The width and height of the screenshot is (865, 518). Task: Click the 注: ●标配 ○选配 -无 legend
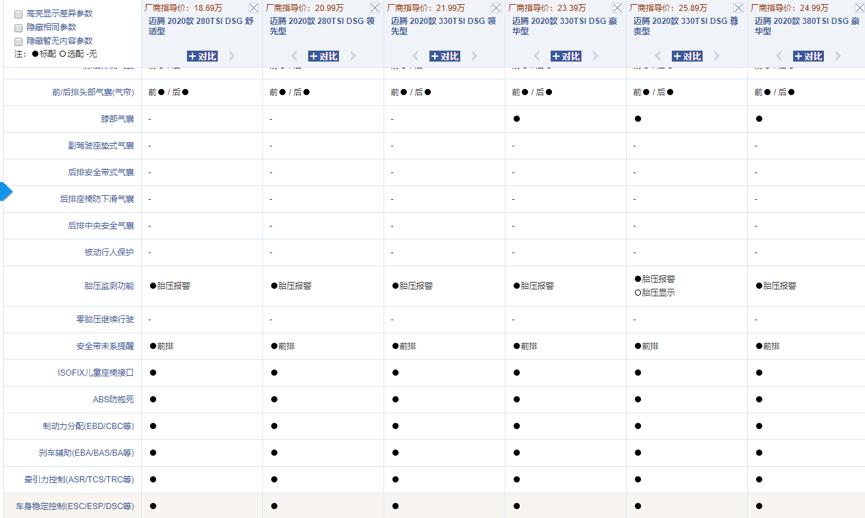pyautogui.click(x=56, y=54)
